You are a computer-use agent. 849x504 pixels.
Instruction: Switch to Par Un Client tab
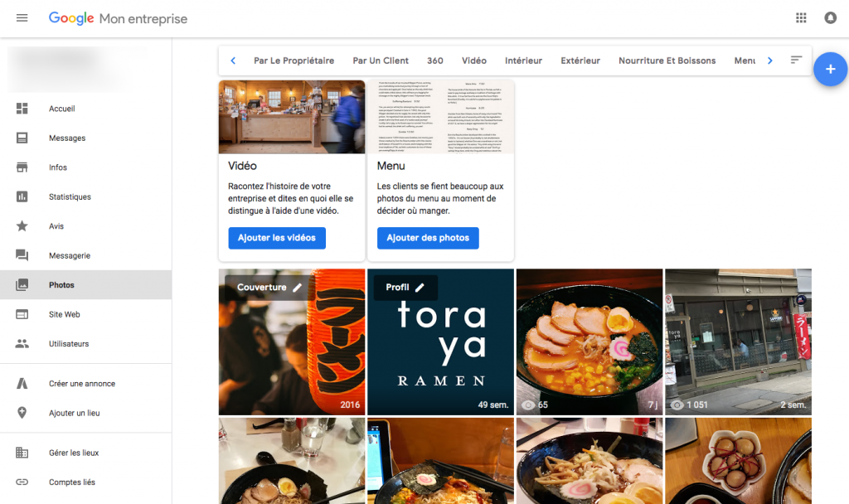pos(381,61)
